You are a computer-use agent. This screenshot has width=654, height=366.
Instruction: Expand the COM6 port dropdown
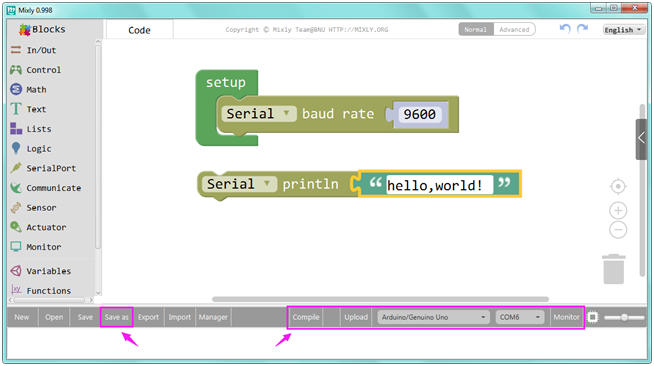(x=520, y=317)
